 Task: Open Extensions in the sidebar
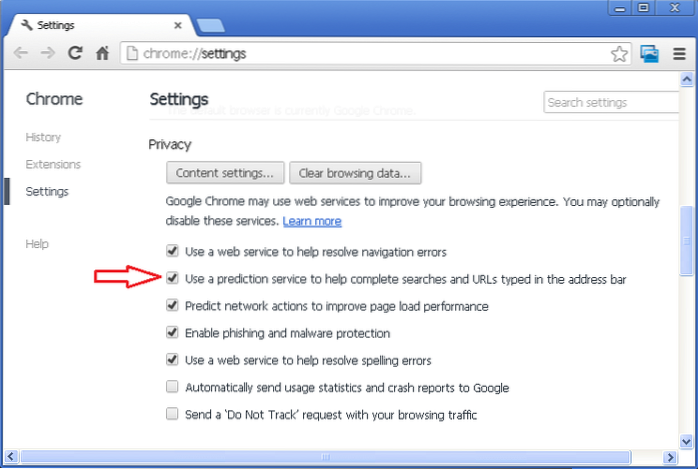pos(53,164)
